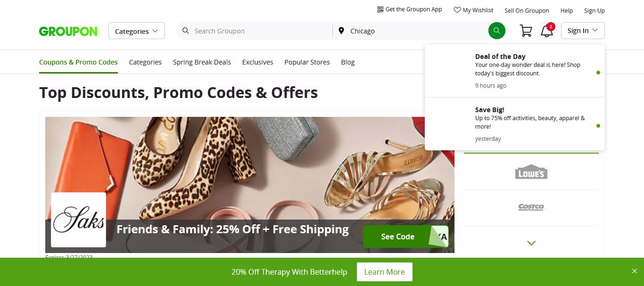Expand the Sign In dropdown
Screen dimensions: 644x286
(x=583, y=31)
